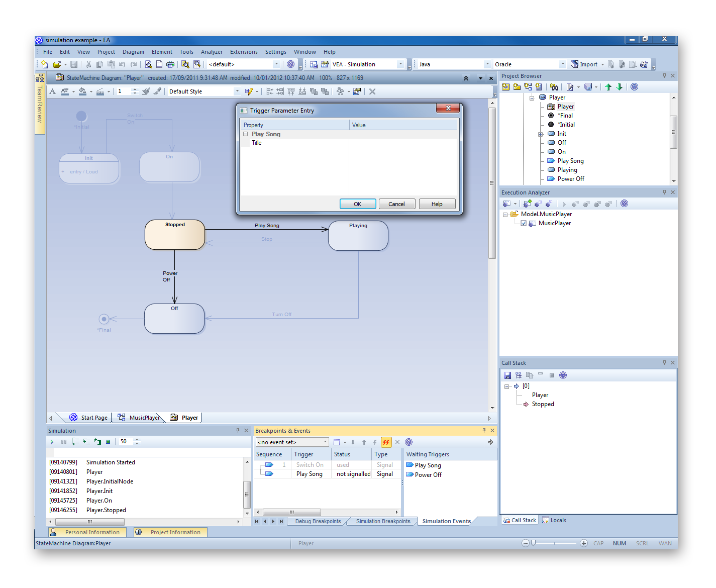Open the 'no event set' dropdown

325,442
